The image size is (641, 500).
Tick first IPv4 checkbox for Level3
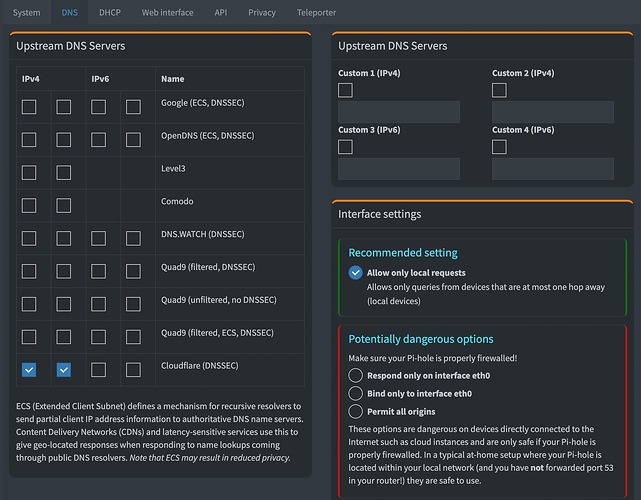29,172
